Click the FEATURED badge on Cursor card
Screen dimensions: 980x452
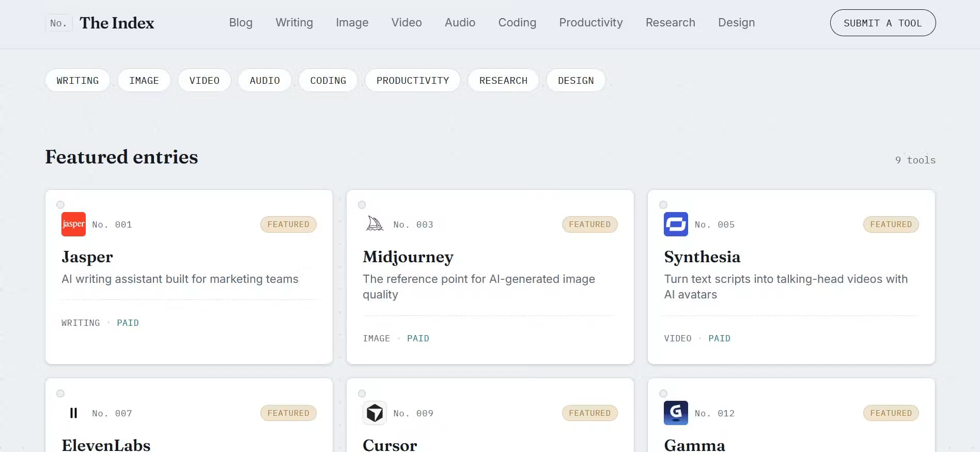tap(590, 413)
